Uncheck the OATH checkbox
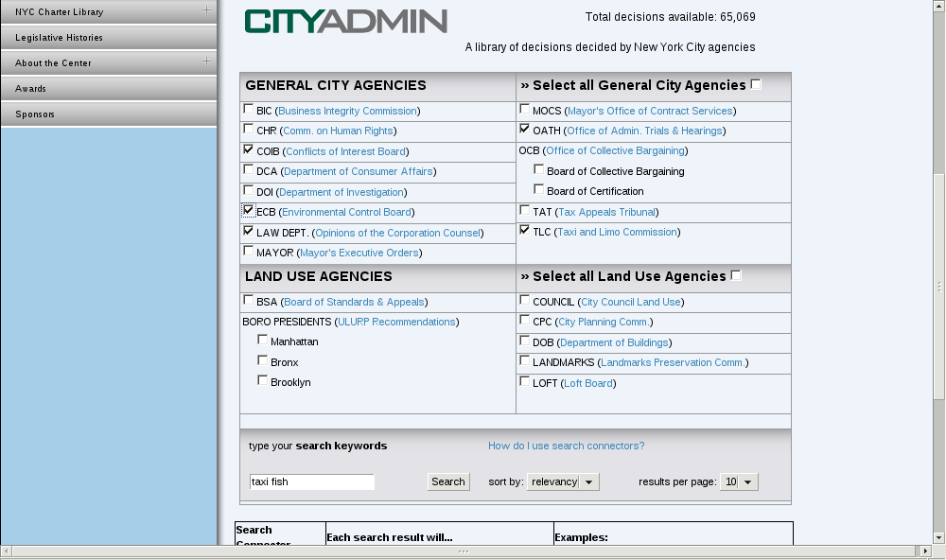The height and width of the screenshot is (560, 946). pyautogui.click(x=524, y=129)
